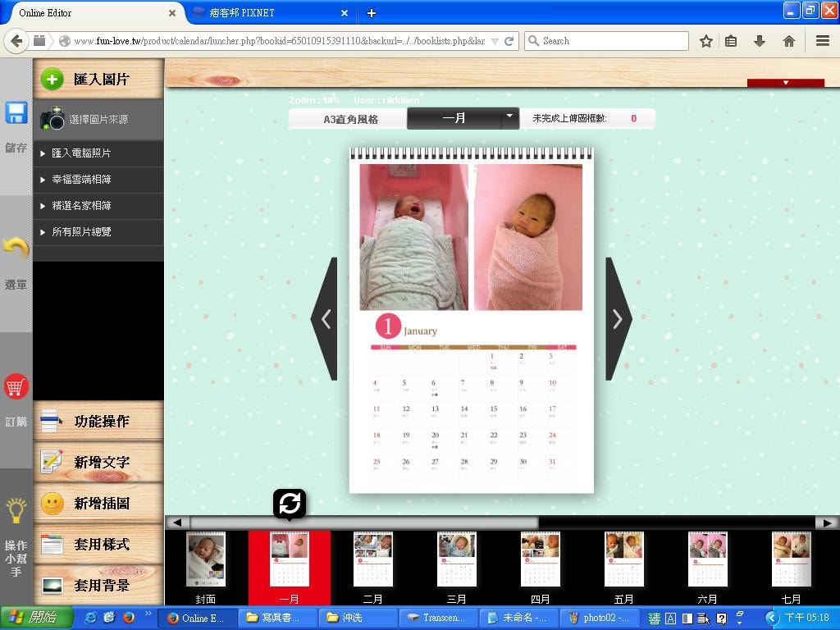Viewport: 840px width, 630px height.
Task: Click the black refresh rotate icon above thumbnails
Action: [x=290, y=504]
